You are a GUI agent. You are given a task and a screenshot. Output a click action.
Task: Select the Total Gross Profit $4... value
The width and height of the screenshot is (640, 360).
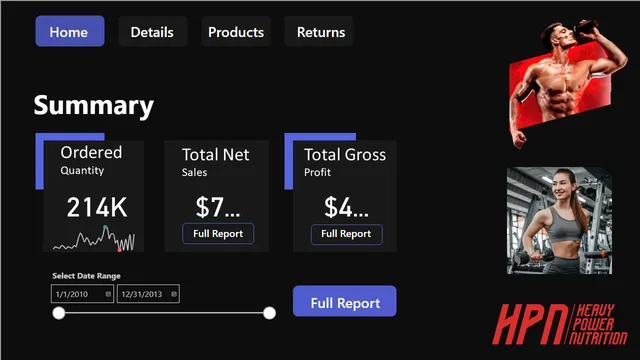click(346, 207)
